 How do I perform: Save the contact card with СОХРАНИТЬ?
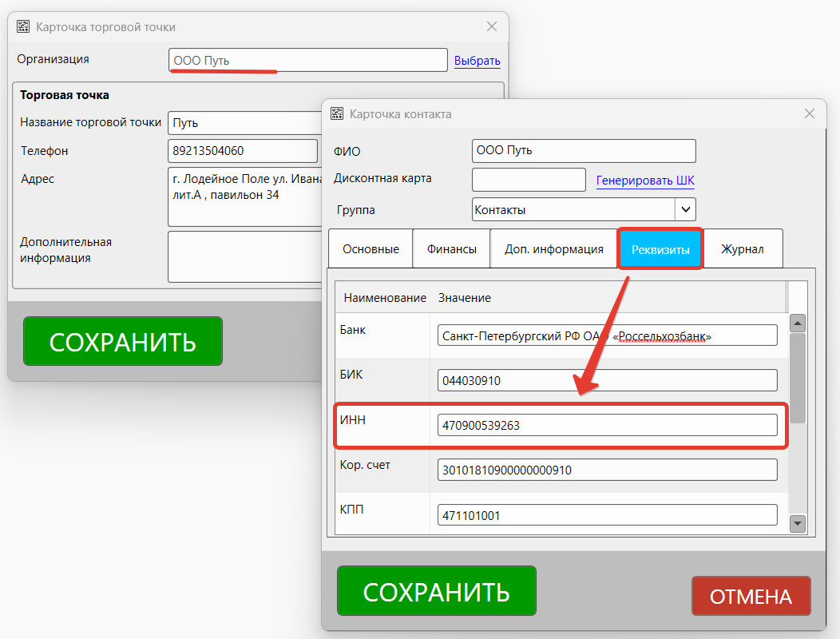436,591
